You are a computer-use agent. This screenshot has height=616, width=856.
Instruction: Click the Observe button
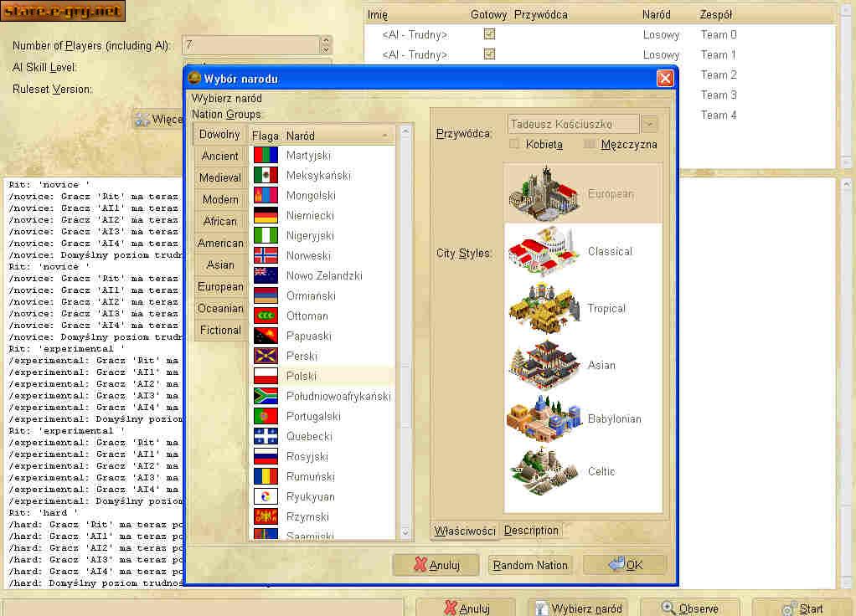[689, 608]
